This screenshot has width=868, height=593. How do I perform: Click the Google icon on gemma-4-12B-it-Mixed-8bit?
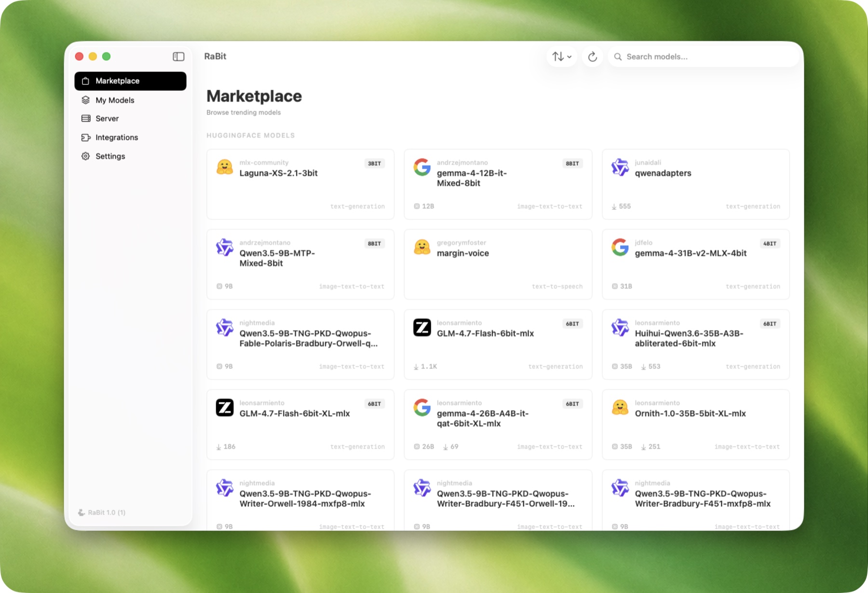pos(422,167)
